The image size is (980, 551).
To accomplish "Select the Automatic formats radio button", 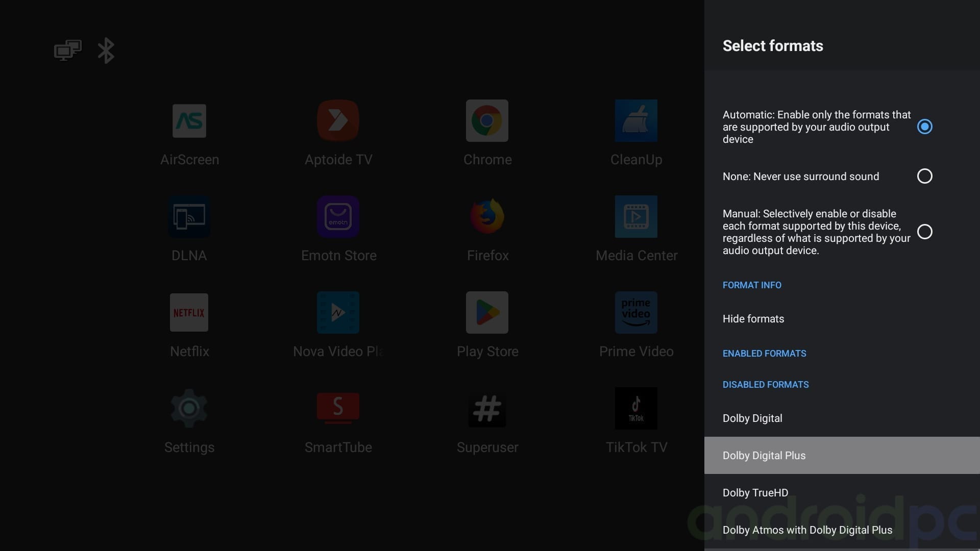I will point(924,127).
